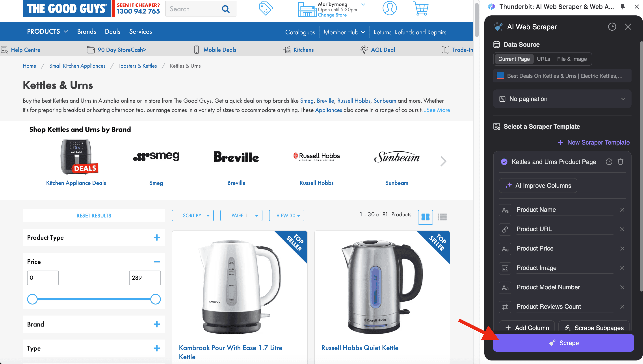Viewport: 643px width, 364px height.
Task: Switch to the File & Image data source tab
Action: pos(572,59)
